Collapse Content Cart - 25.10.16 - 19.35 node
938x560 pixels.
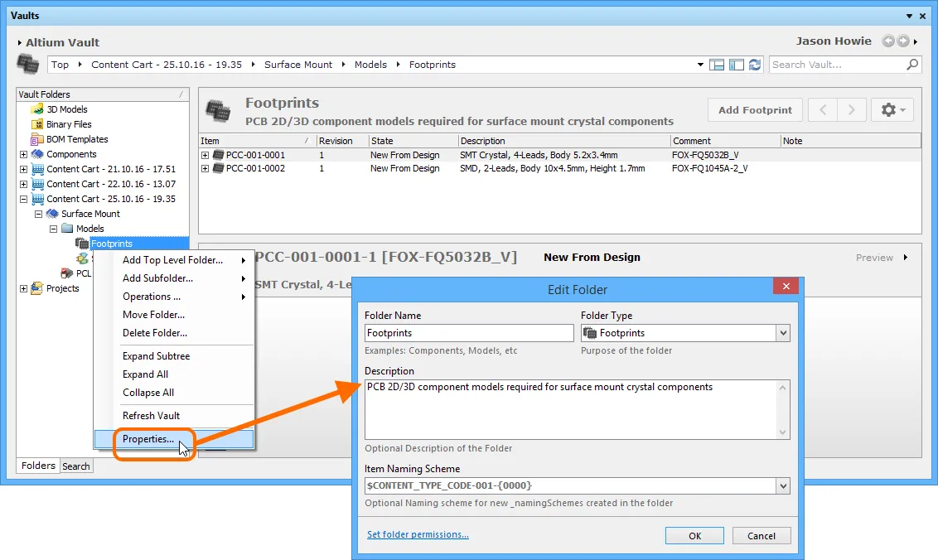click(x=23, y=199)
